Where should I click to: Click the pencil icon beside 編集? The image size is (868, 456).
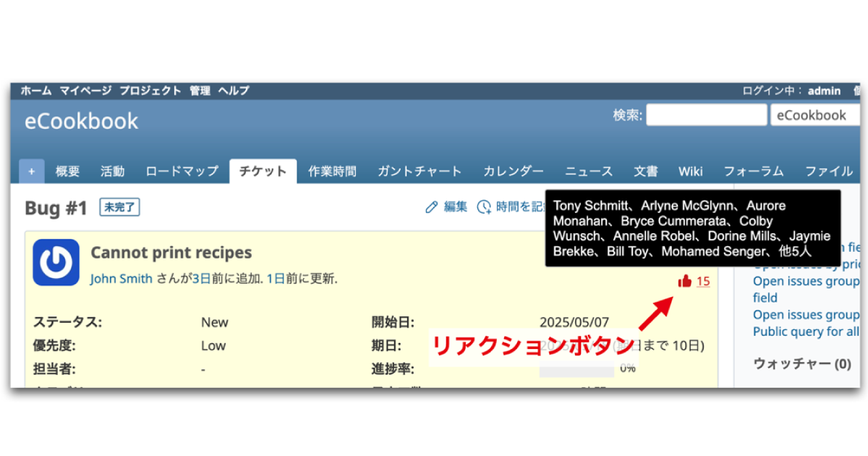pyautogui.click(x=432, y=207)
